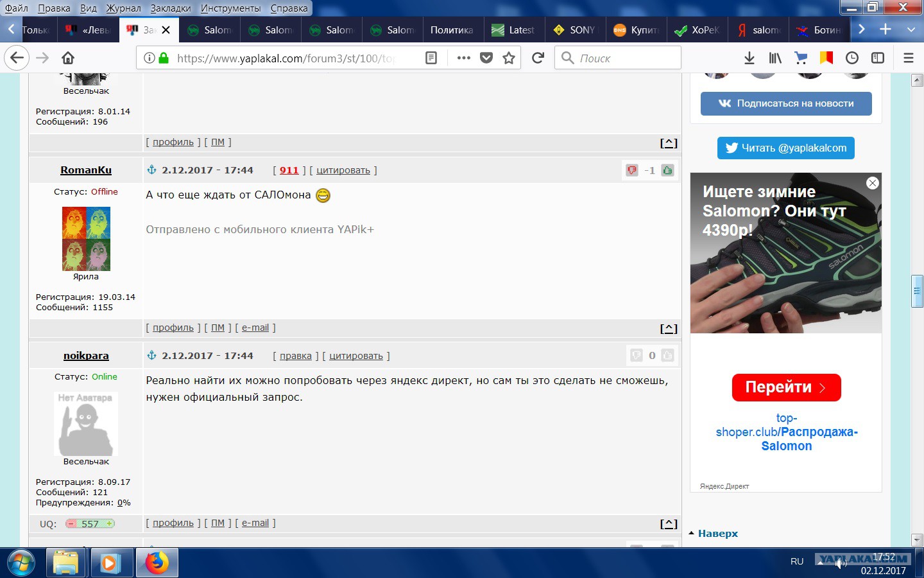The width and height of the screenshot is (924, 578).
Task: Close the Salomon advertisement with X icon
Action: [873, 183]
